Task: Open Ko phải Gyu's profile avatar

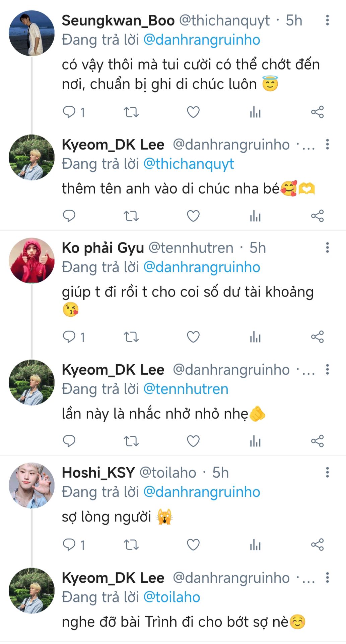Action: 31,261
